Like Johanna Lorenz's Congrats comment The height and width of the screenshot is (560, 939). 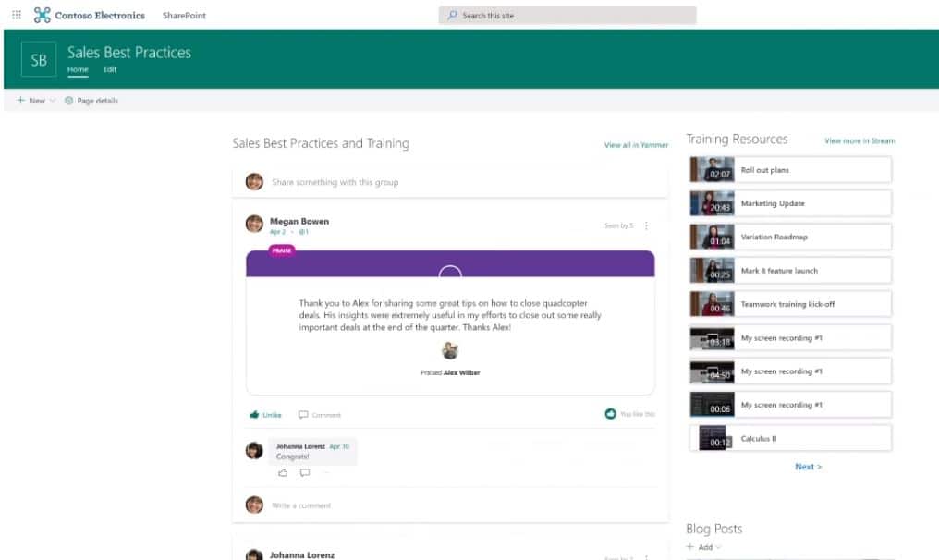(283, 472)
